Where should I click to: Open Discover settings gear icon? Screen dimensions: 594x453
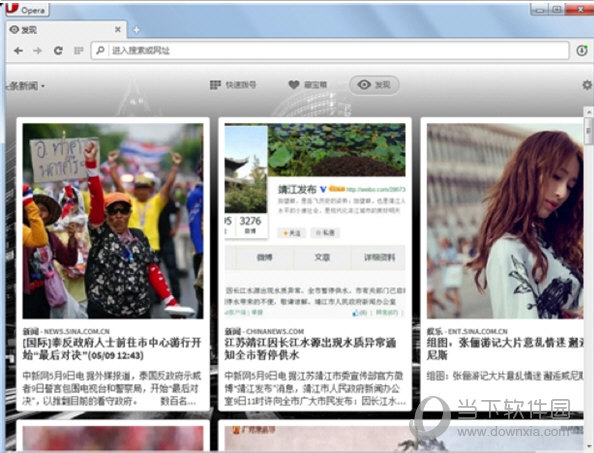(x=587, y=85)
